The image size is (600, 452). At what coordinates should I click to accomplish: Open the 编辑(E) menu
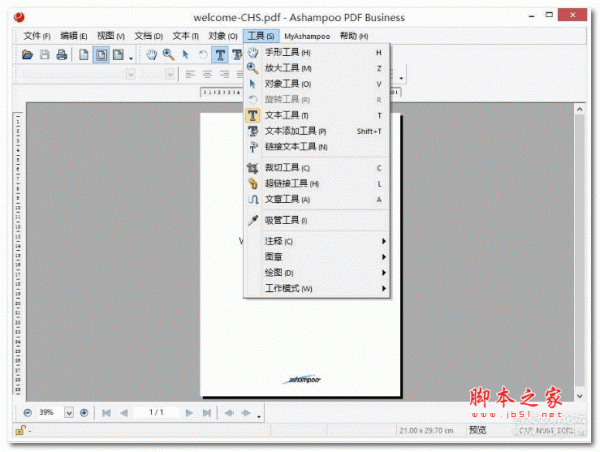pyautogui.click(x=73, y=36)
